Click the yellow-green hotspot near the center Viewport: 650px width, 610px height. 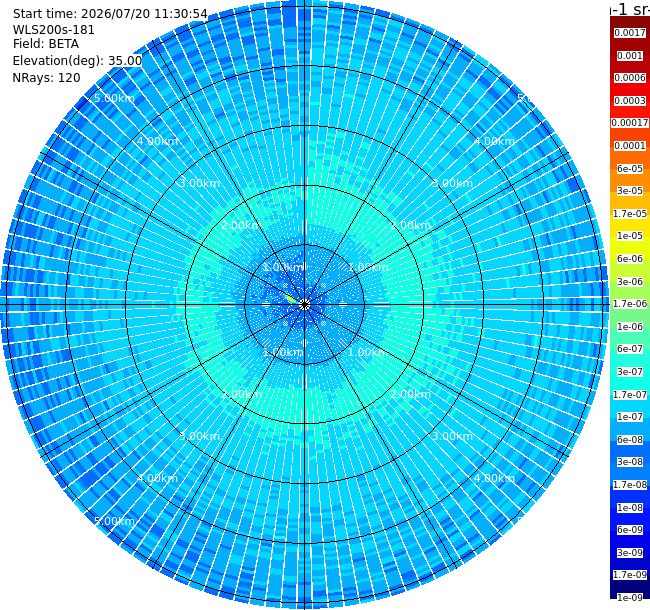pos(291,298)
